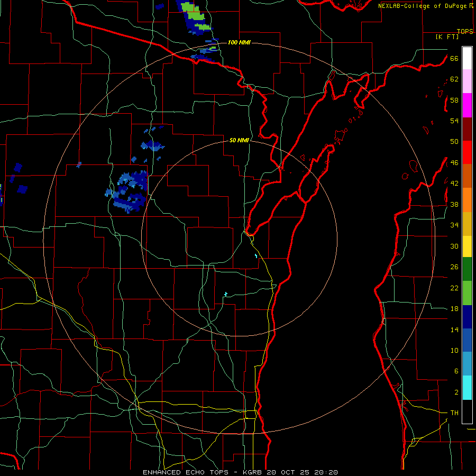The image size is (476, 476).
Task: Select the light pink legend swatch
Action: [467, 81]
